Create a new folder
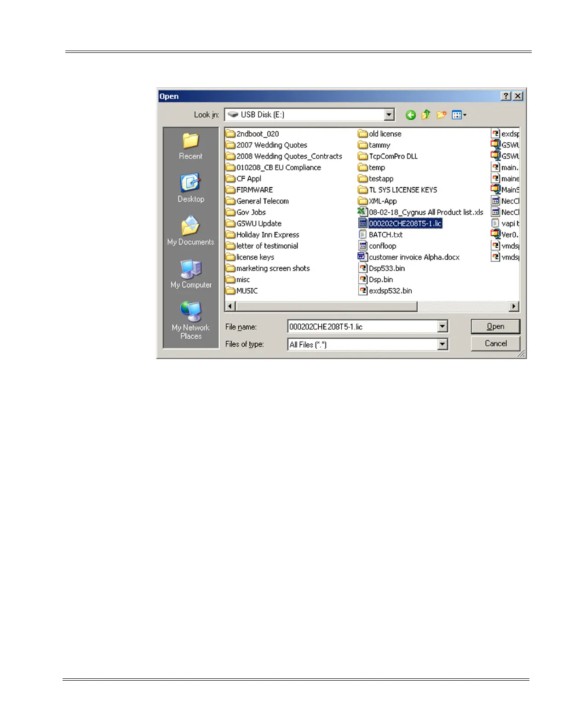 pos(442,115)
